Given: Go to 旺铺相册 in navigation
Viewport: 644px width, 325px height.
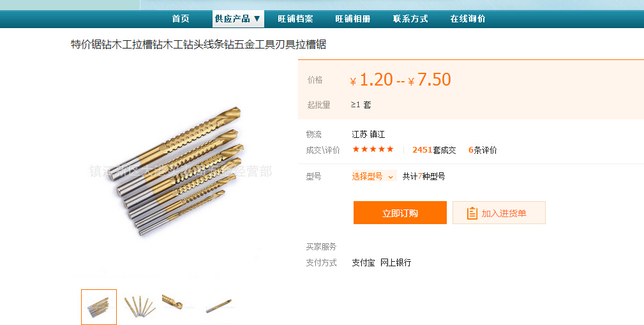Looking at the screenshot, I should [x=353, y=19].
